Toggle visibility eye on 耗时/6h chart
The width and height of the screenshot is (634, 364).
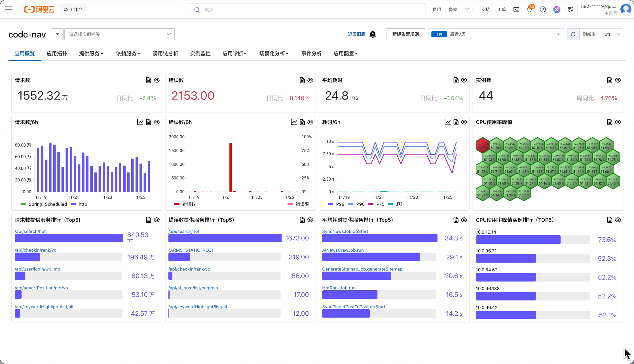(464, 122)
